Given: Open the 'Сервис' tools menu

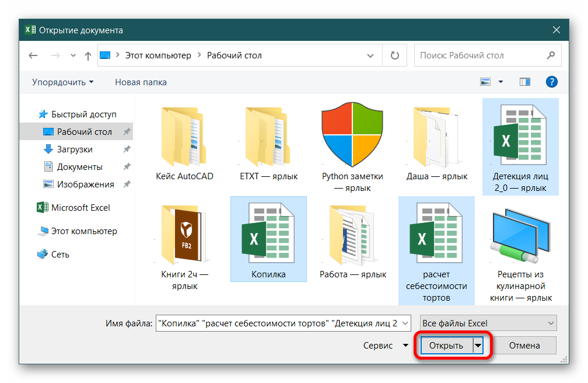Looking at the screenshot, I should (386, 346).
